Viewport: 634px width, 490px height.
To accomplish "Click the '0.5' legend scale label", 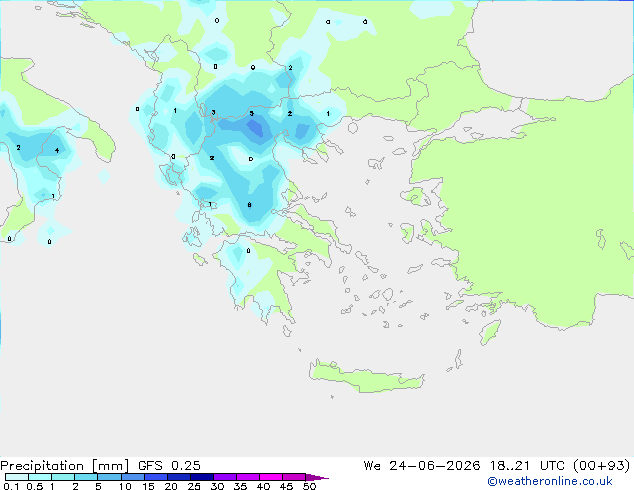I will 35,486.
